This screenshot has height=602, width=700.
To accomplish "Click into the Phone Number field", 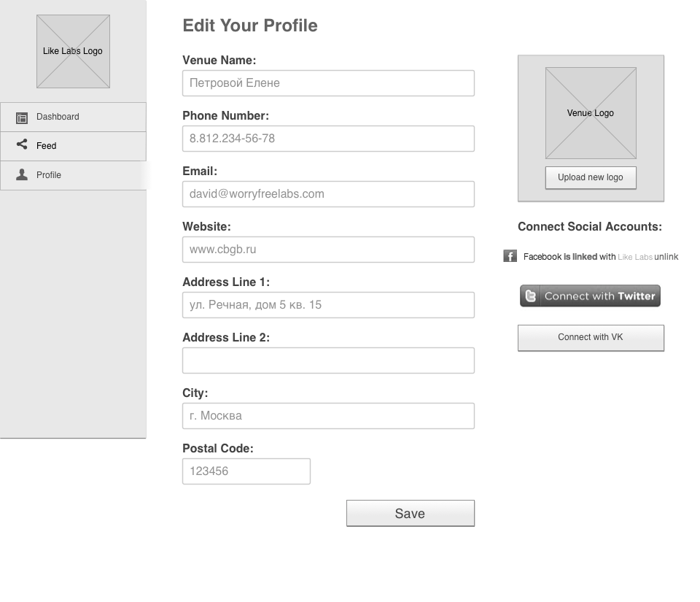I will (x=328, y=139).
